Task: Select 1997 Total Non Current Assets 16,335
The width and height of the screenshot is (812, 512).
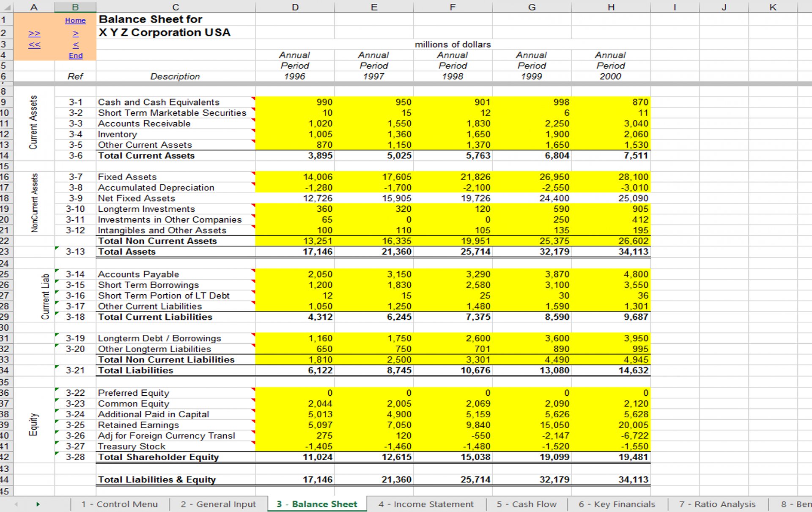Action: point(374,241)
